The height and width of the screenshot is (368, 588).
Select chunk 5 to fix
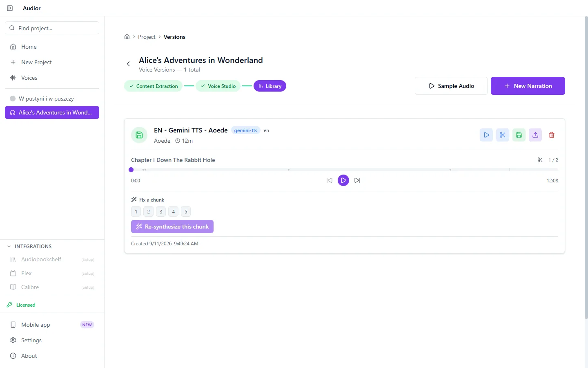coord(186,211)
